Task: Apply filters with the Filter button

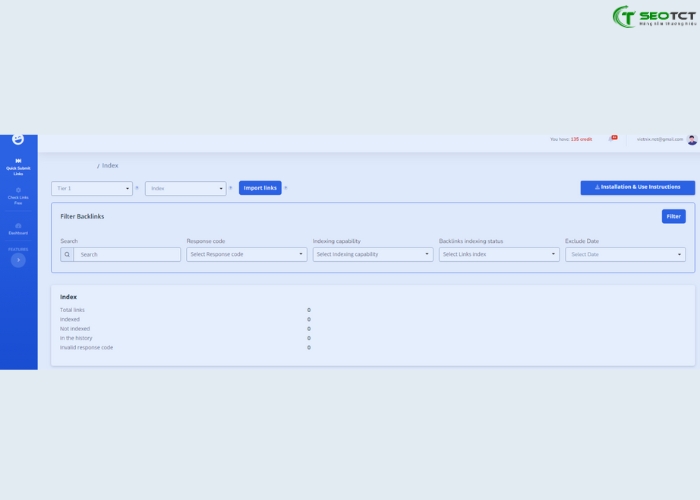Action: (674, 217)
